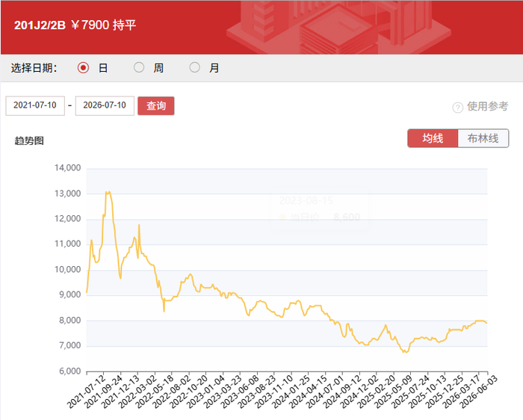
Task: Click the building illustration in the banner
Action: coord(337,28)
